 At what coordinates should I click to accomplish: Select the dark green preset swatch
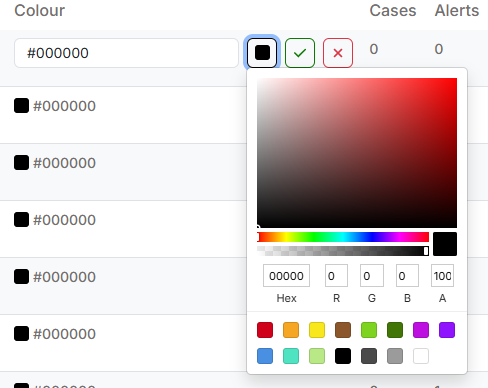click(x=395, y=330)
